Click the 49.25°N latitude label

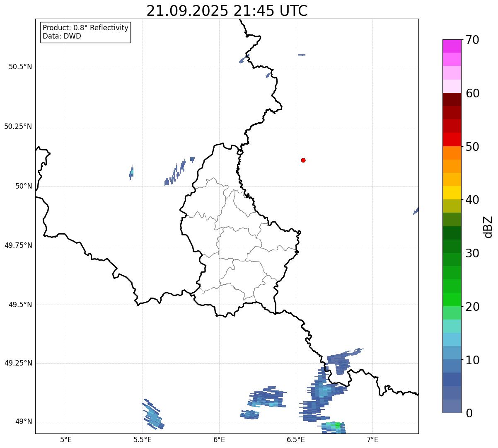[x=18, y=363]
